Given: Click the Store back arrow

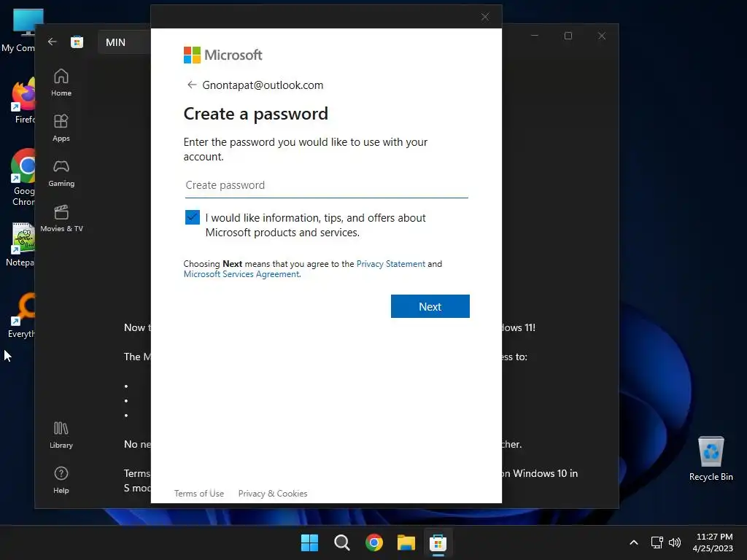Looking at the screenshot, I should (53, 42).
